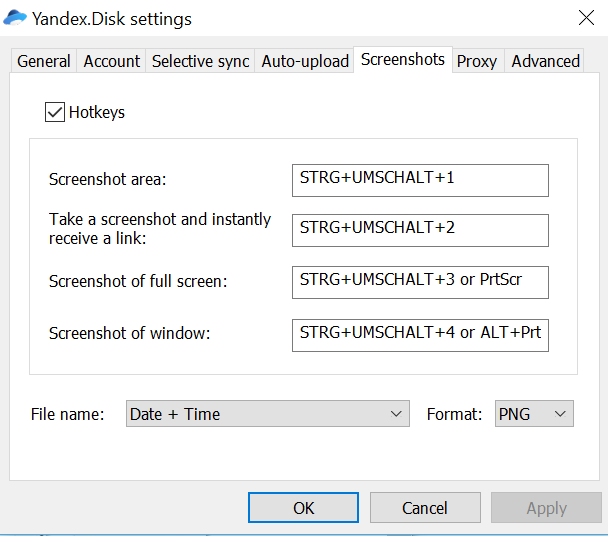
Task: Click the chevron arrow of Date + Time combo
Action: pos(396,414)
